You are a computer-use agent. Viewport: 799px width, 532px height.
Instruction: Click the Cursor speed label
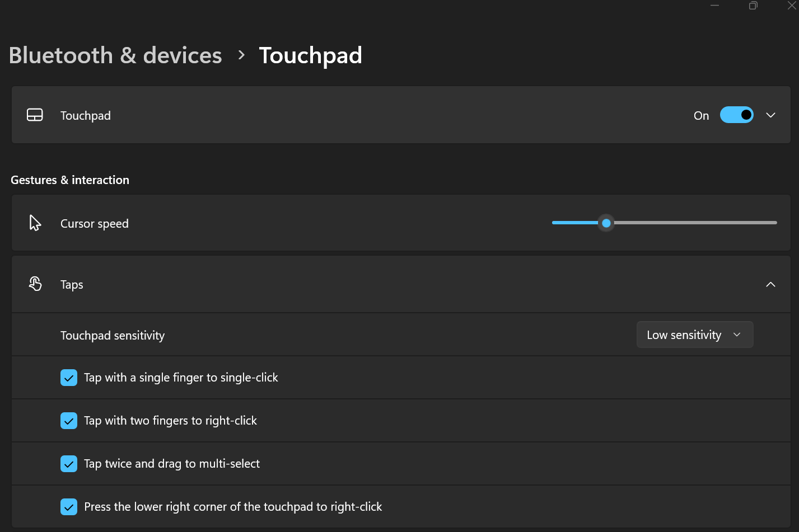click(x=95, y=224)
